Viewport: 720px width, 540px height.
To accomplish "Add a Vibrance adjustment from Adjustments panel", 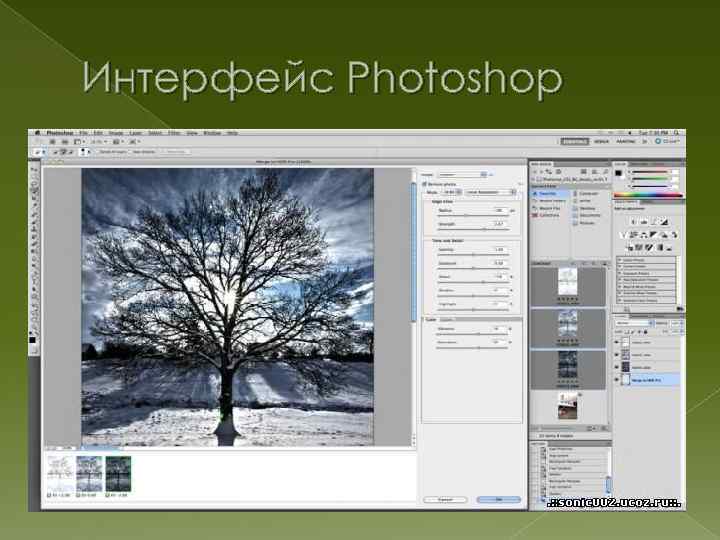I will pos(624,235).
